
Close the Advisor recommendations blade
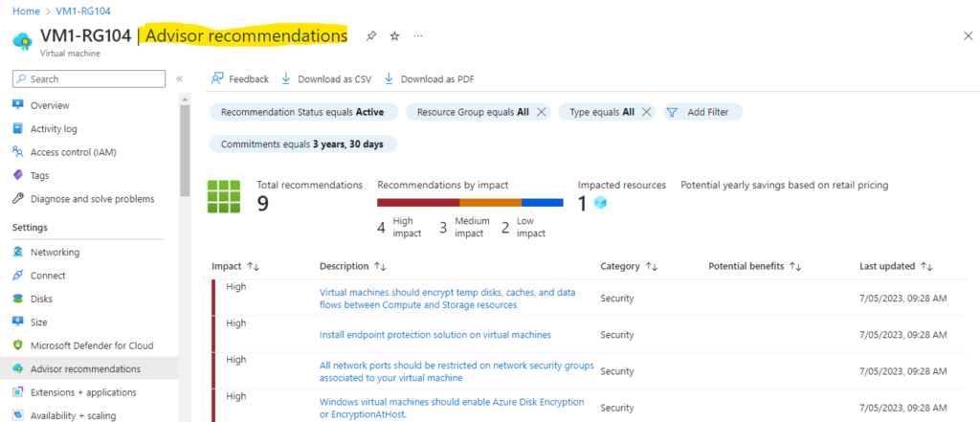968,35
